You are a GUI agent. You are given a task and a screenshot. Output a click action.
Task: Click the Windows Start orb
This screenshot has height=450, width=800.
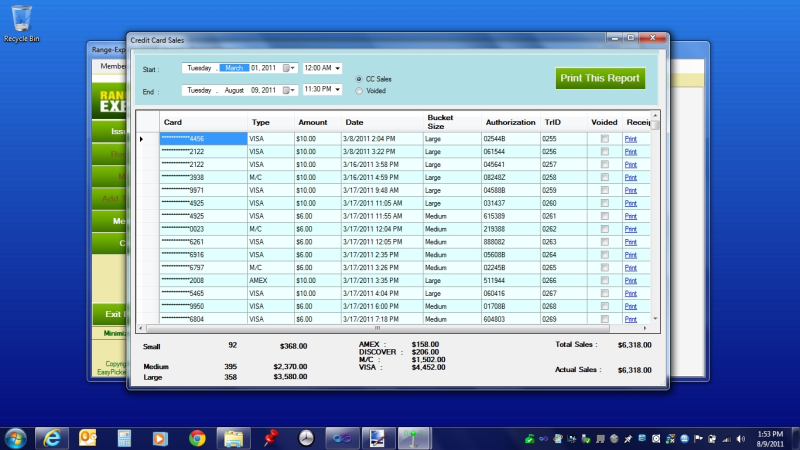(16, 437)
